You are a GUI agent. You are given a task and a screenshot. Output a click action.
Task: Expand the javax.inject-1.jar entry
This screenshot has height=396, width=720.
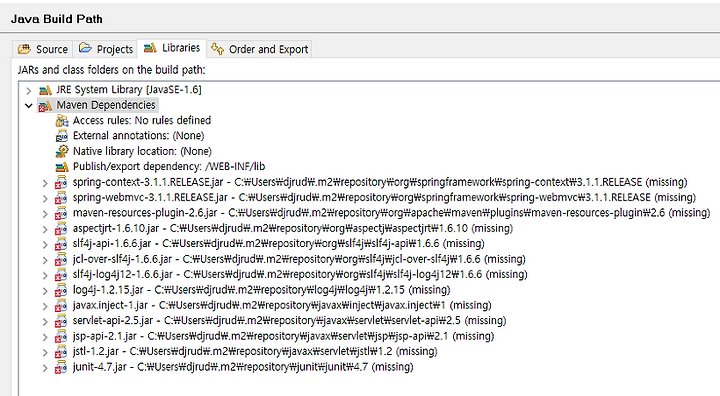pyautogui.click(x=45, y=306)
